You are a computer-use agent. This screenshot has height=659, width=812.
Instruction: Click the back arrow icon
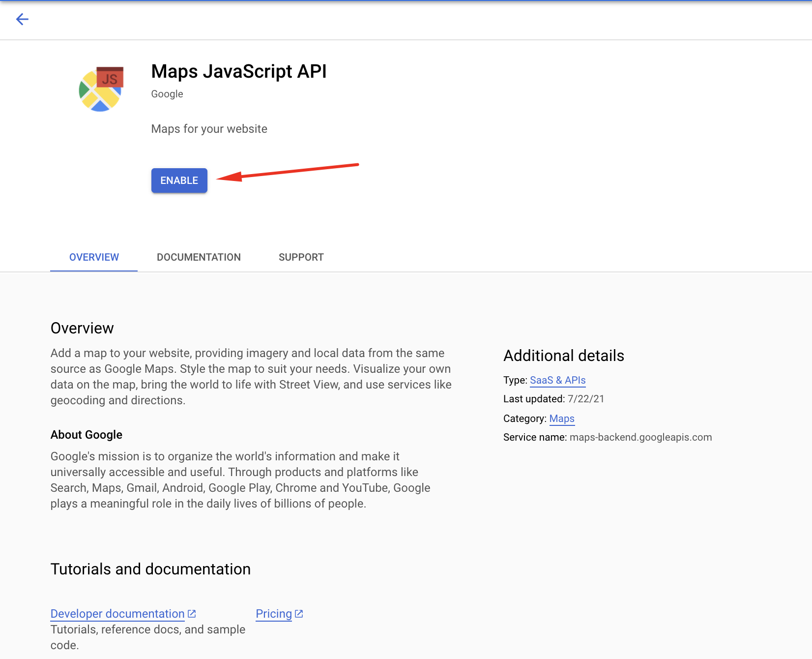coord(22,19)
